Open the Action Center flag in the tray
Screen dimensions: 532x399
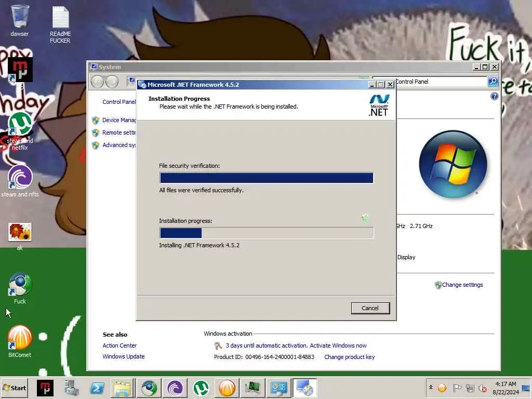(457, 388)
